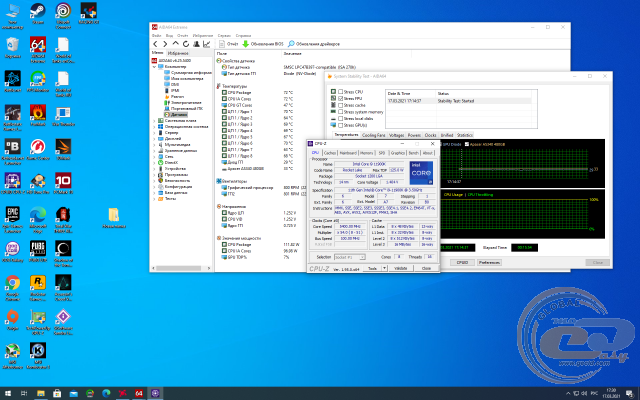
Task: Click the refresh icon in AIDA64 toolbar
Action: pos(186,44)
